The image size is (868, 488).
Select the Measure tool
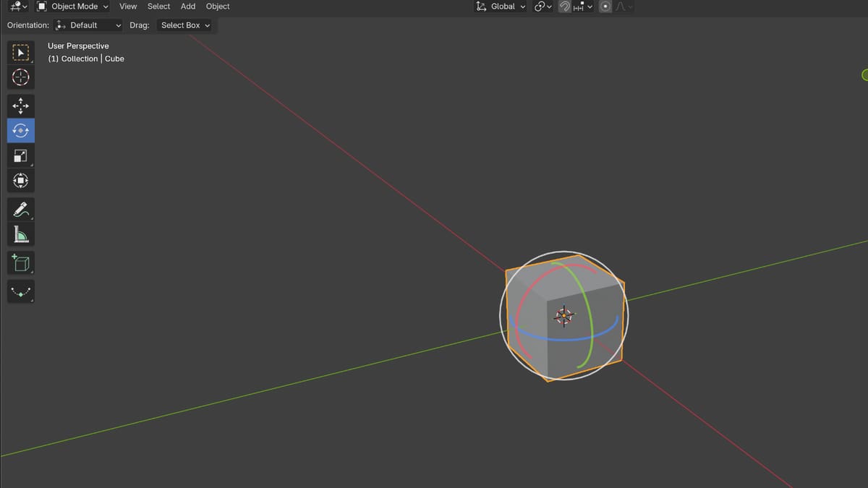21,234
